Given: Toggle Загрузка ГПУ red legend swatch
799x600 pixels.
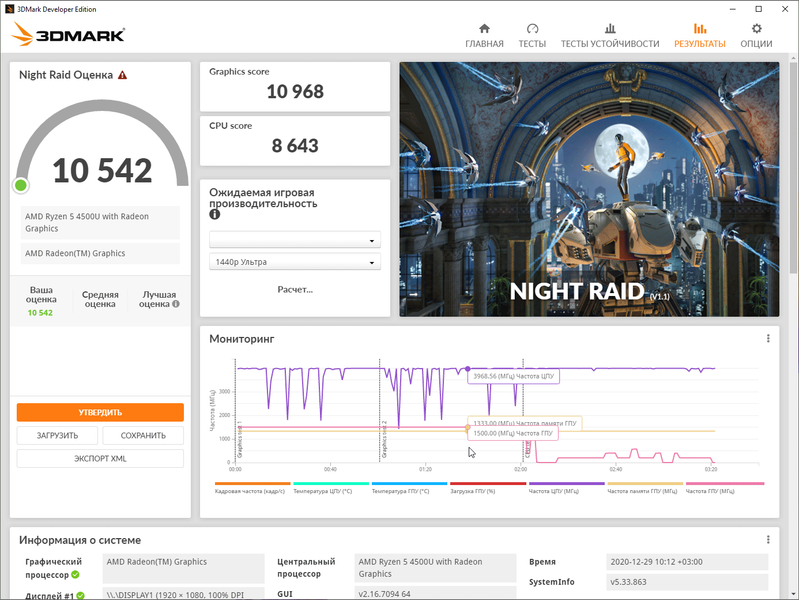Looking at the screenshot, I should pos(488,483).
